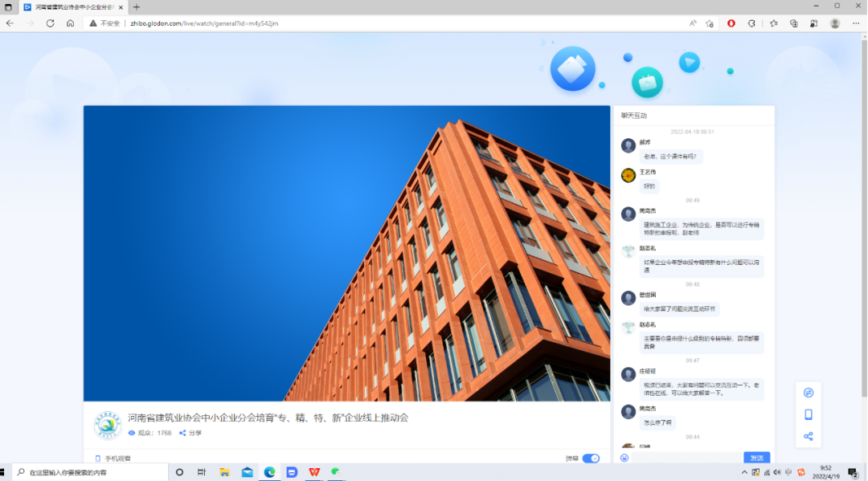Open a new browser tab

click(x=136, y=7)
